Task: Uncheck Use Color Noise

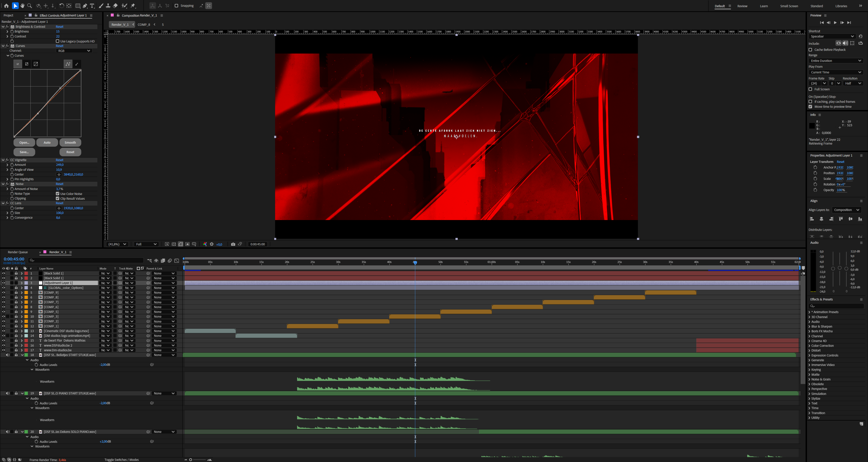Action: (x=58, y=194)
